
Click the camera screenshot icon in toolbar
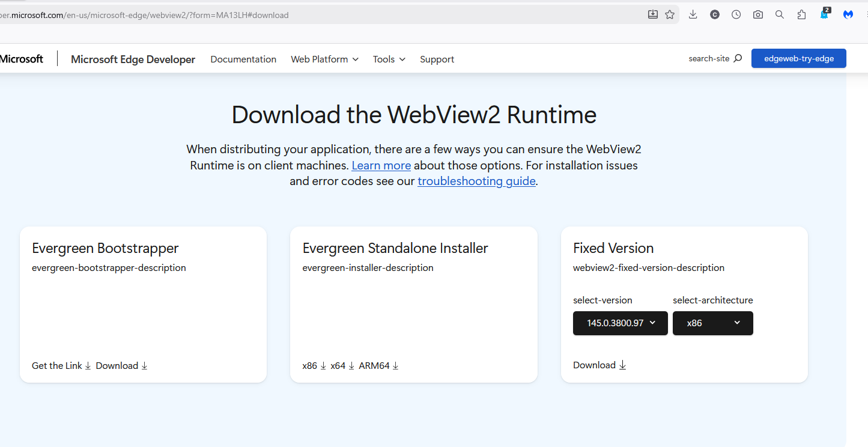757,15
